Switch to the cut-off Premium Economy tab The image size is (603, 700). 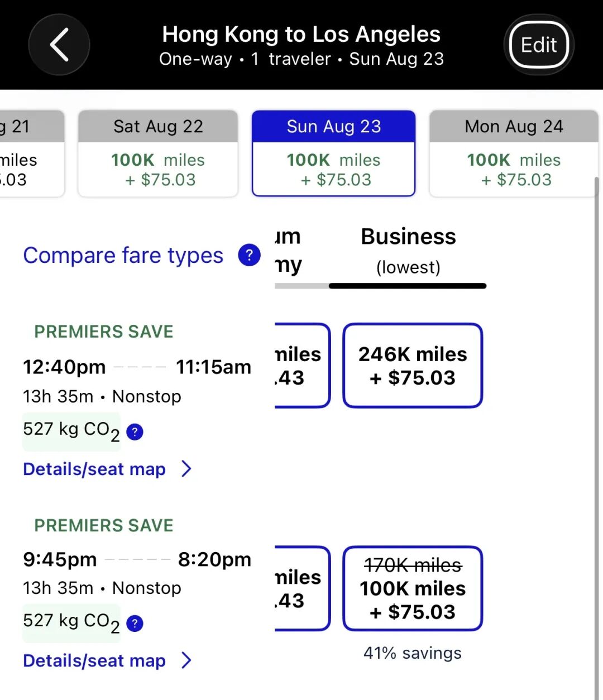pos(290,251)
